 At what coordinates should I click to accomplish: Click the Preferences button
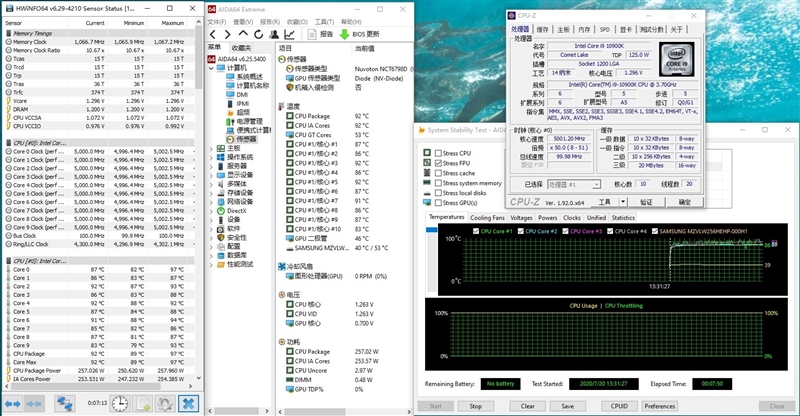658,406
